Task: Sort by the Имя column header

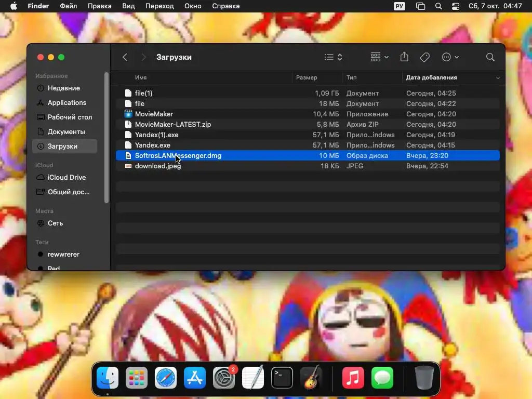Action: (x=141, y=77)
